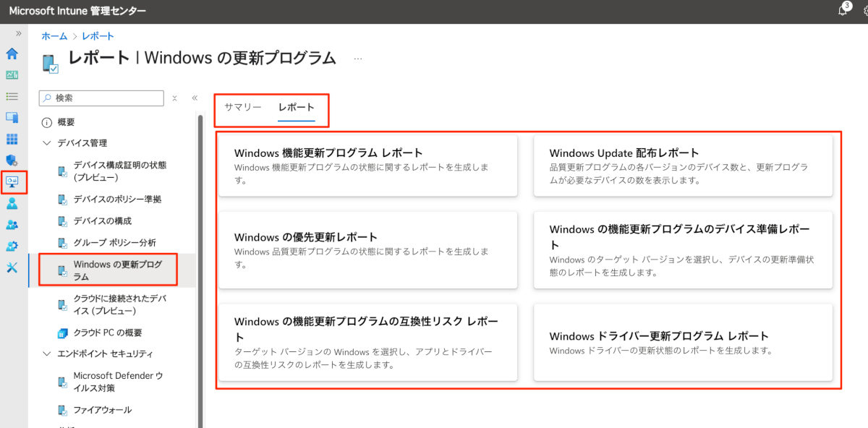868x428 pixels.
Task: Click icon beside Microsoft Defender ウイルス対策
Action: [x=63, y=382]
